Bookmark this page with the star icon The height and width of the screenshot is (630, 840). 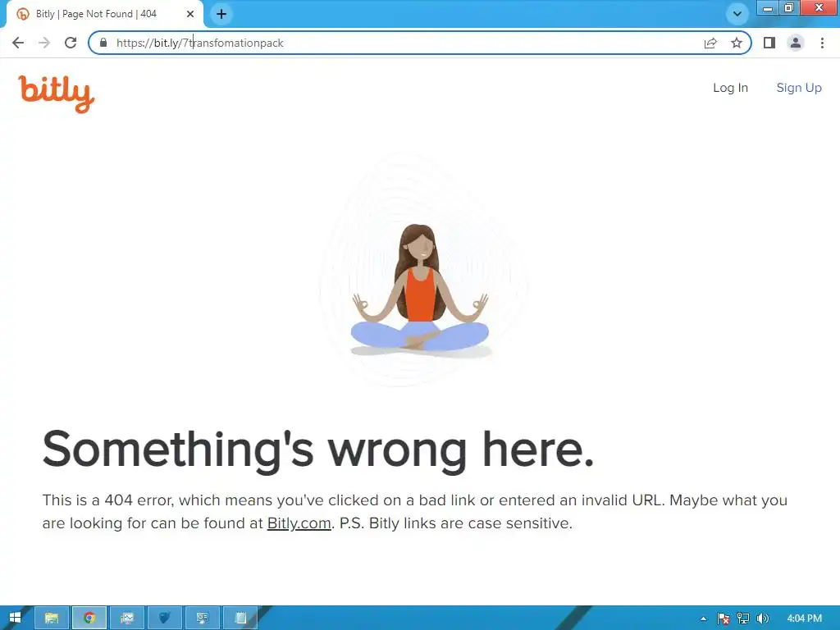click(x=737, y=43)
